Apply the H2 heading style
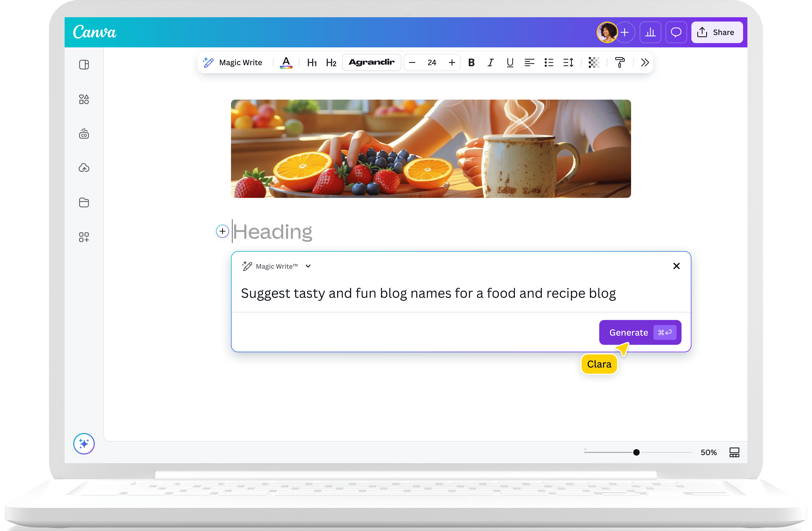This screenshot has width=812, height=531. tap(331, 63)
